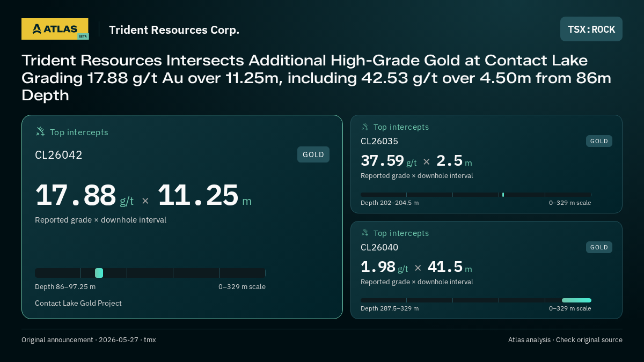Image resolution: width=644 pixels, height=362 pixels.
Task: Click the drill icon in the CL26040 card
Action: (x=365, y=233)
